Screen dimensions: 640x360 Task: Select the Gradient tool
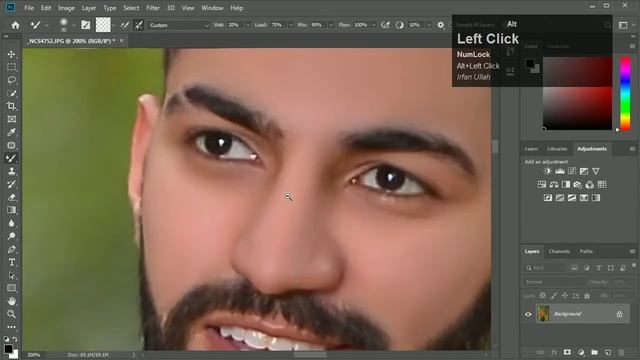pyautogui.click(x=11, y=210)
